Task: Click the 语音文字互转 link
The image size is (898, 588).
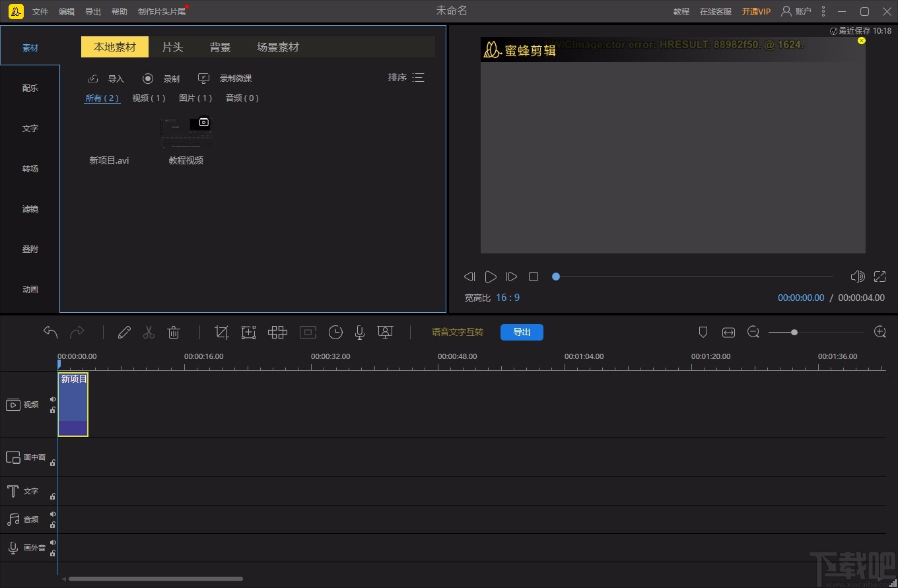Action: [458, 332]
